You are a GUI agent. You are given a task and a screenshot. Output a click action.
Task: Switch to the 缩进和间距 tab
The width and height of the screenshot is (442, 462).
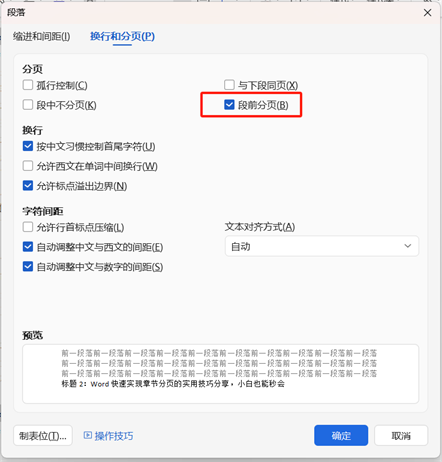(x=42, y=36)
